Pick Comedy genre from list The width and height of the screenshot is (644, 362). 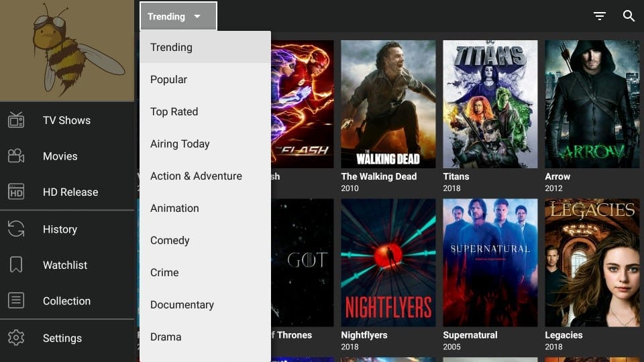(205, 240)
